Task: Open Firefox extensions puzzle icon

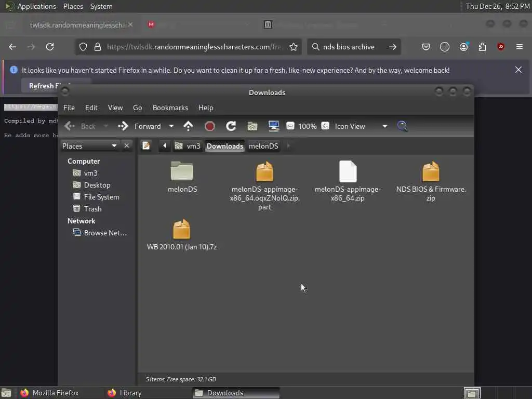Action: 482,47
